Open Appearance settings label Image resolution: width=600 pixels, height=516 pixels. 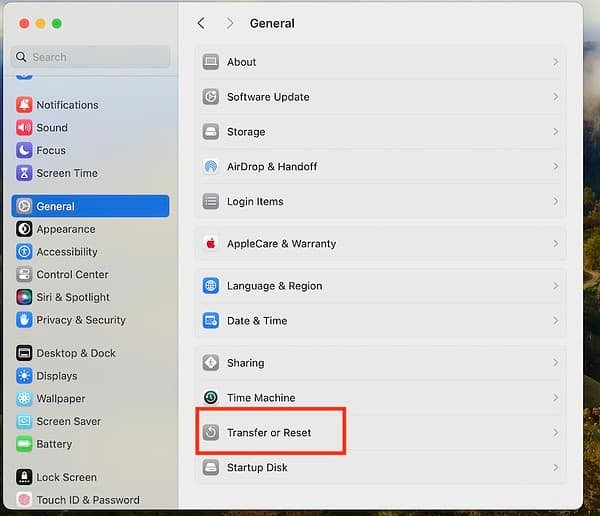(66, 229)
